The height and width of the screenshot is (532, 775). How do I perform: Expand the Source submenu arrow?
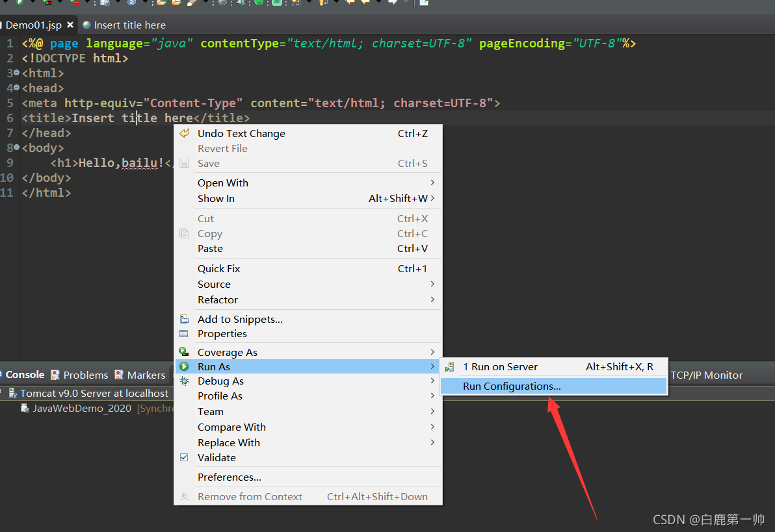(x=432, y=284)
